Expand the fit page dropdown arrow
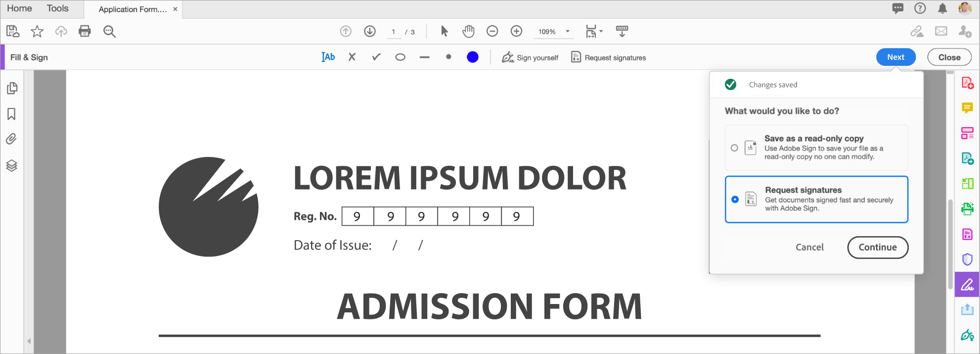Viewport: 980px width, 354px height. [x=601, y=31]
